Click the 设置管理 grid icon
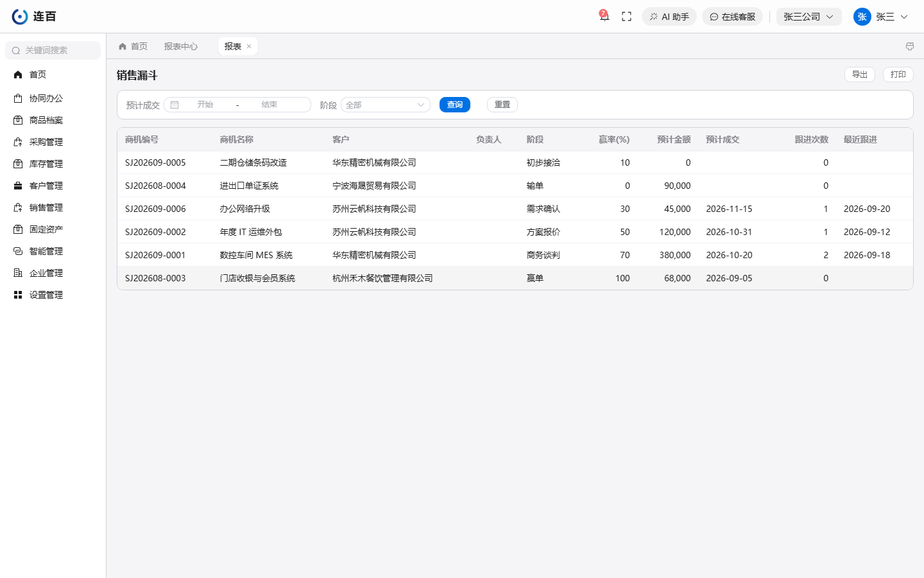Image resolution: width=924 pixels, height=578 pixels. tap(18, 295)
